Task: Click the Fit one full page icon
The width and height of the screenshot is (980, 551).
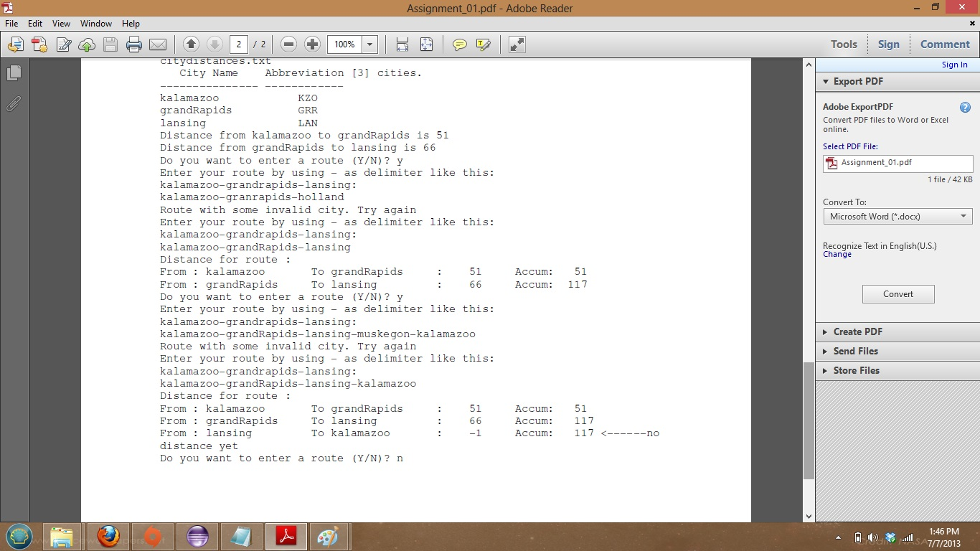Action: pyautogui.click(x=426, y=44)
